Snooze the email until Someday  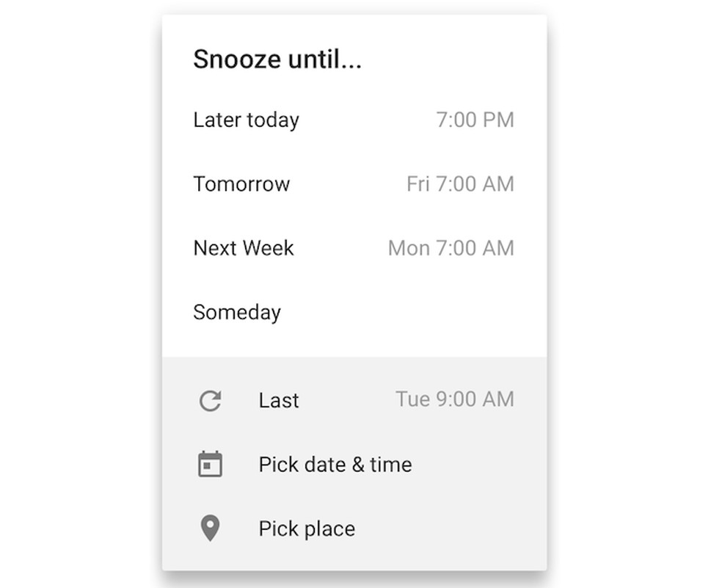click(x=237, y=312)
